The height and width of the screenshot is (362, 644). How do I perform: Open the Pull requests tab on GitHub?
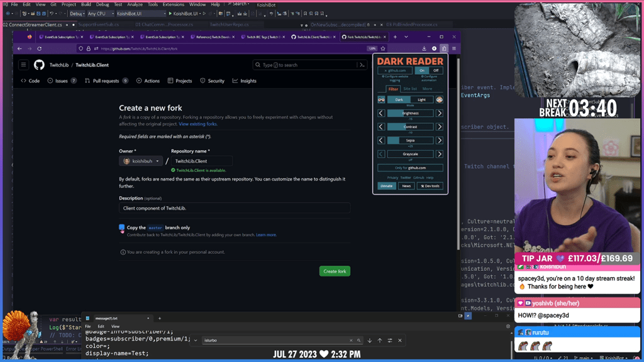tap(106, 81)
